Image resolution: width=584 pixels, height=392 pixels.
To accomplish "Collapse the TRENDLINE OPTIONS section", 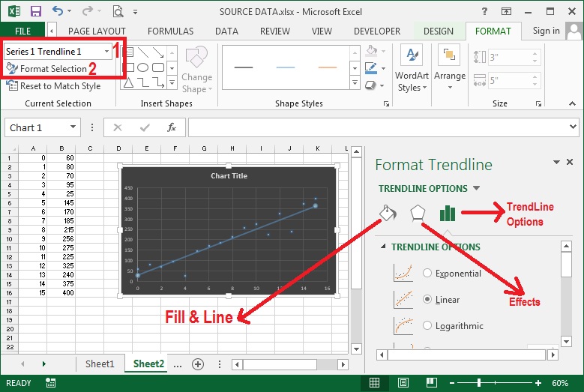I will [383, 247].
